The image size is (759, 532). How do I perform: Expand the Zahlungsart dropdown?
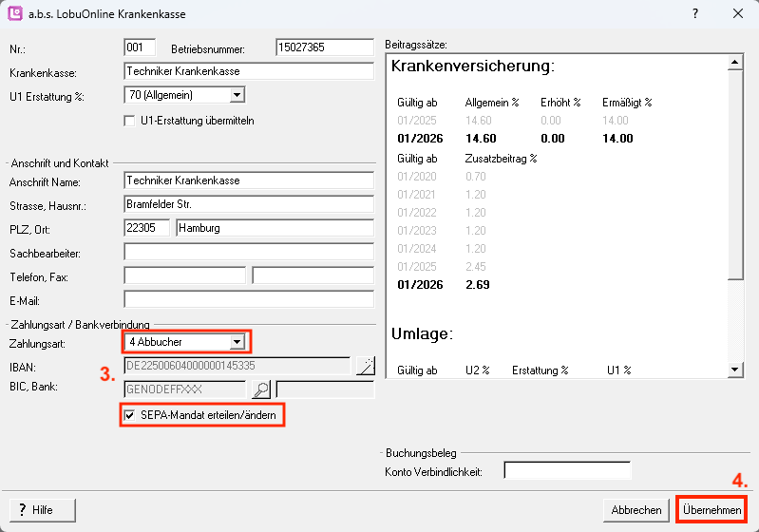(x=237, y=342)
